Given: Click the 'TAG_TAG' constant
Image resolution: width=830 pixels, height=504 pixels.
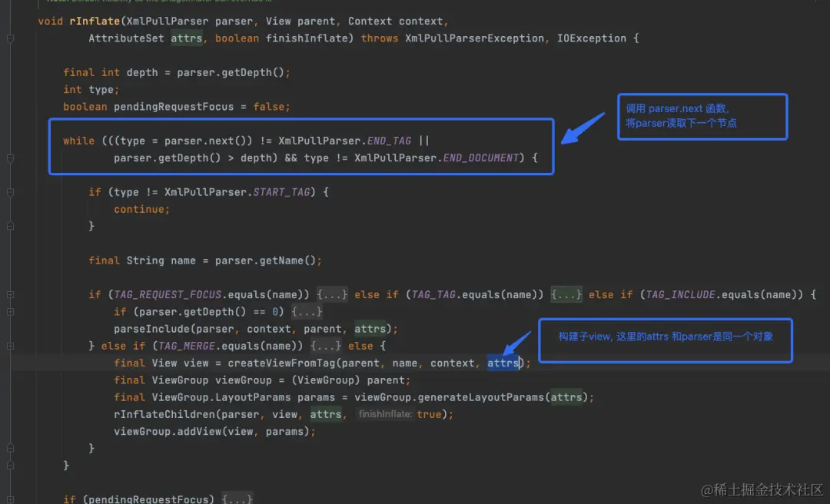Looking at the screenshot, I should coord(433,294).
